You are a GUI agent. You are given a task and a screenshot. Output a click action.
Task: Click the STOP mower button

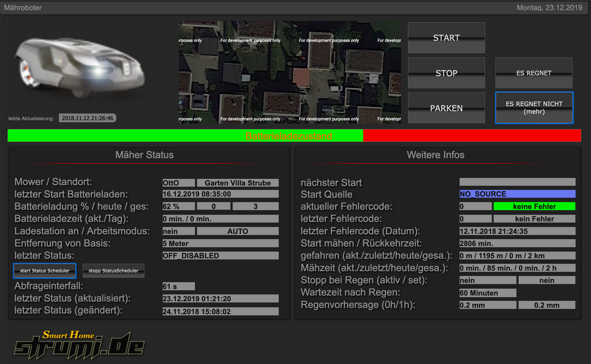[x=446, y=73]
